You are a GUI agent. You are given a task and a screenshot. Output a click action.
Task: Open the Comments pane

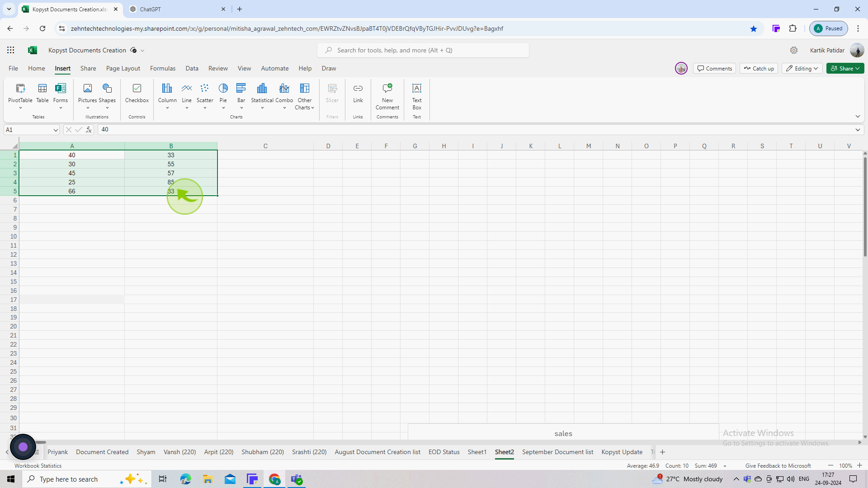(715, 68)
